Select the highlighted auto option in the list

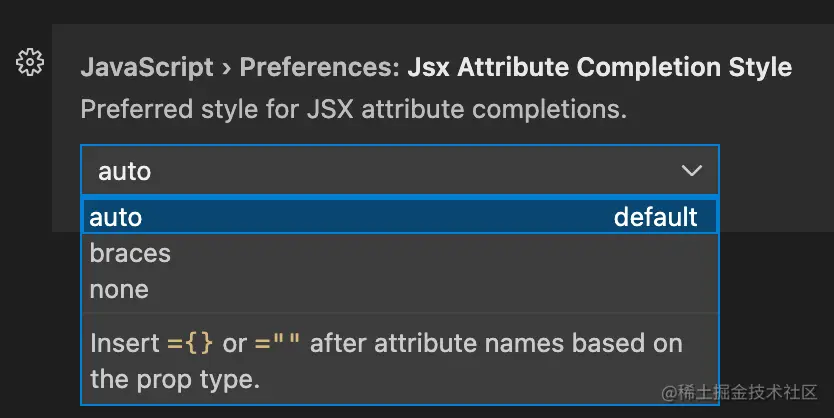pyautogui.click(x=400, y=217)
